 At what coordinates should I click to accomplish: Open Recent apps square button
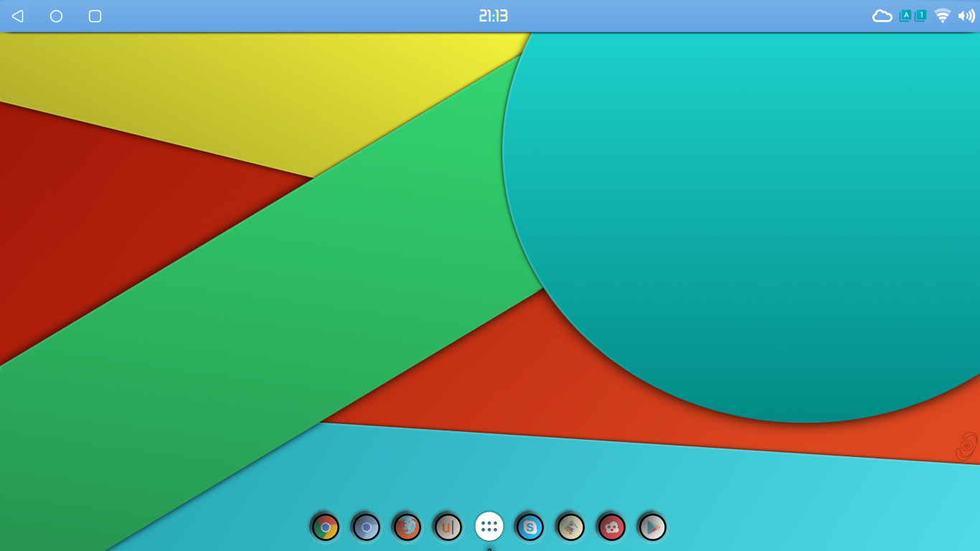pos(95,16)
